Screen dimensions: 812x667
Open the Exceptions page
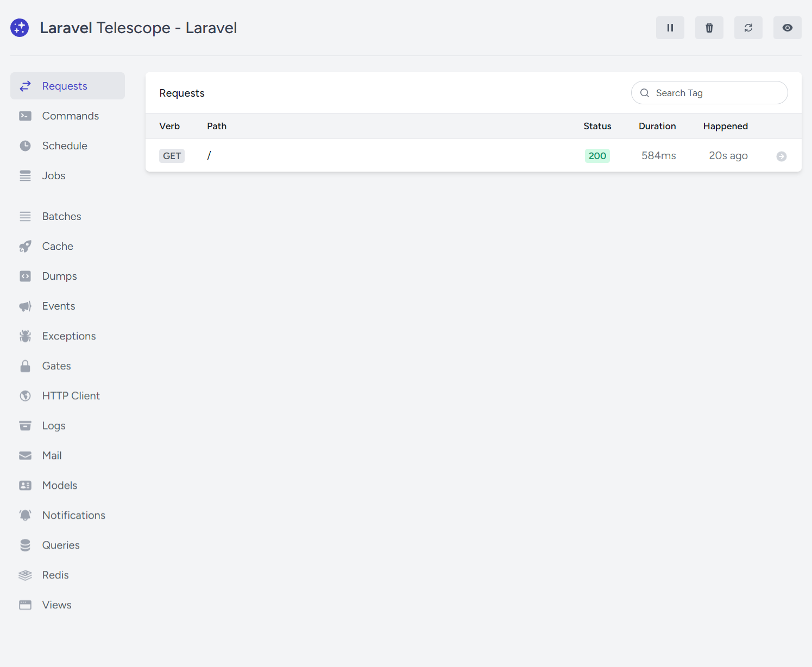[x=69, y=336]
